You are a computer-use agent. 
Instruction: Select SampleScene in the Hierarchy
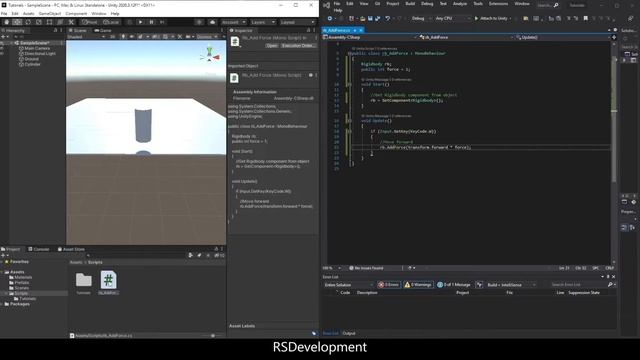34,43
